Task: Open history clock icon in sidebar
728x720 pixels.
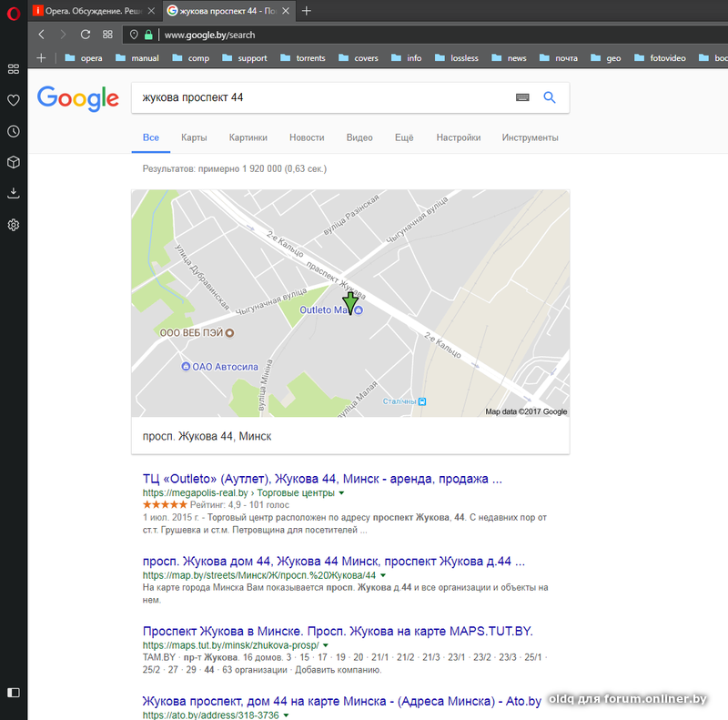Action: coord(14,131)
